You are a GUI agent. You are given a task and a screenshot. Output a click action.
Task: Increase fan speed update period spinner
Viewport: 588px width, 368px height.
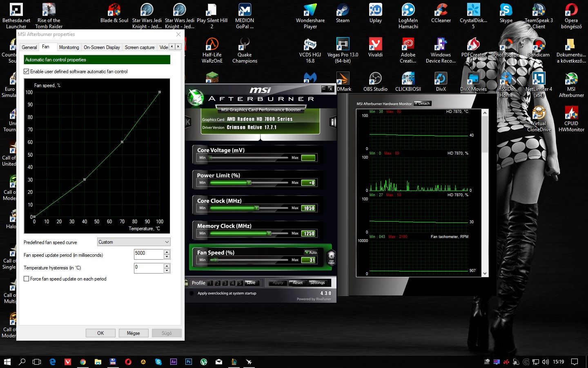[x=167, y=252]
